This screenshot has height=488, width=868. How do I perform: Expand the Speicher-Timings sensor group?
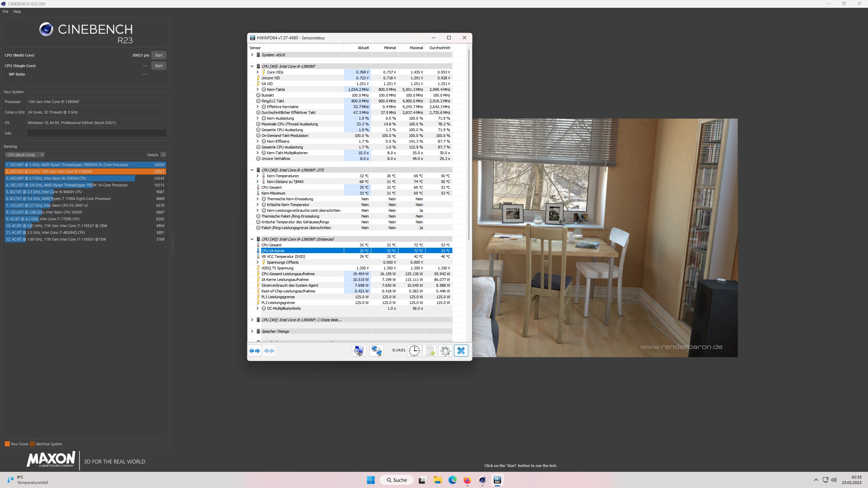[x=252, y=331]
